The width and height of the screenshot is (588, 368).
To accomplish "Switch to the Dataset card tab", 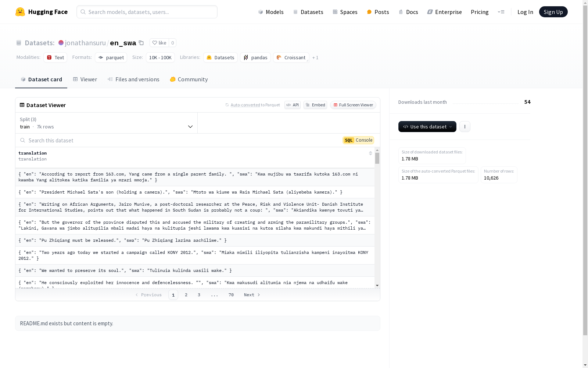I will click(41, 79).
